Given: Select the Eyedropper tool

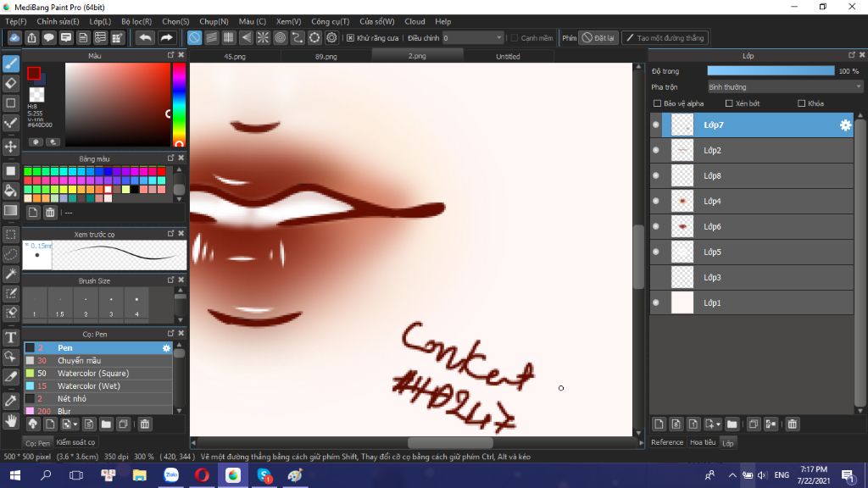Looking at the screenshot, I should (x=10, y=401).
